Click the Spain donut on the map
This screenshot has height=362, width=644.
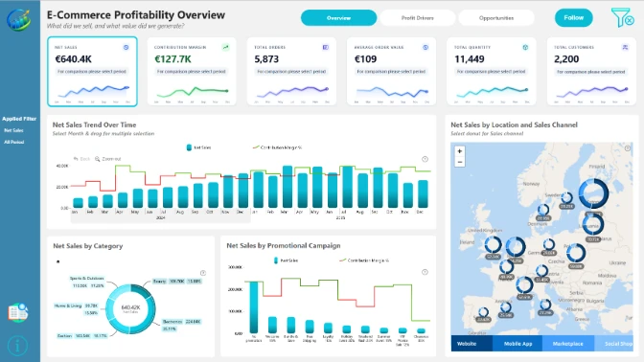(x=484, y=313)
